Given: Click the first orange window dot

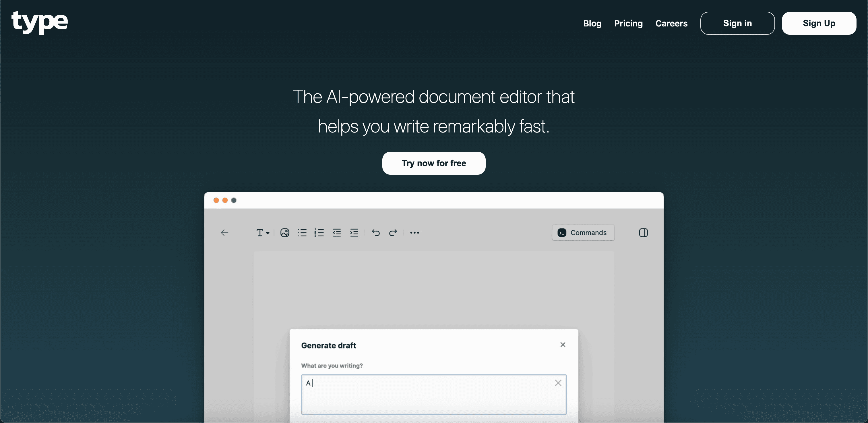Looking at the screenshot, I should 216,200.
